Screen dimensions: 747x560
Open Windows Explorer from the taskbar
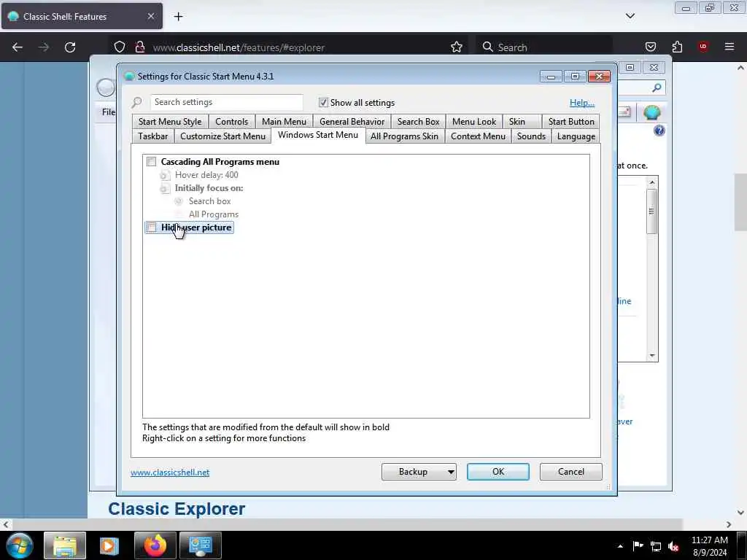coord(65,545)
